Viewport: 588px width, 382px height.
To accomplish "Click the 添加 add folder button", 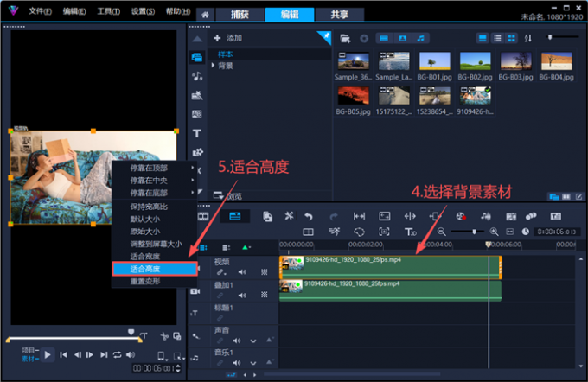I will click(227, 38).
